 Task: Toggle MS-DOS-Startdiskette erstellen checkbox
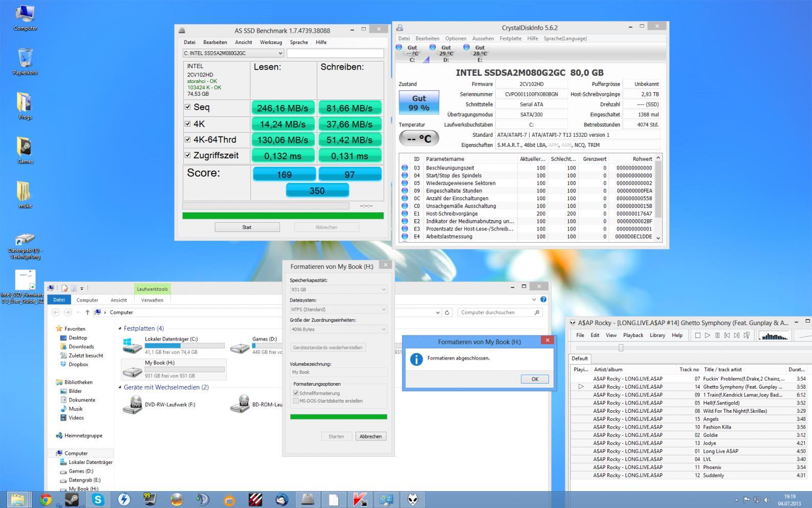click(296, 401)
